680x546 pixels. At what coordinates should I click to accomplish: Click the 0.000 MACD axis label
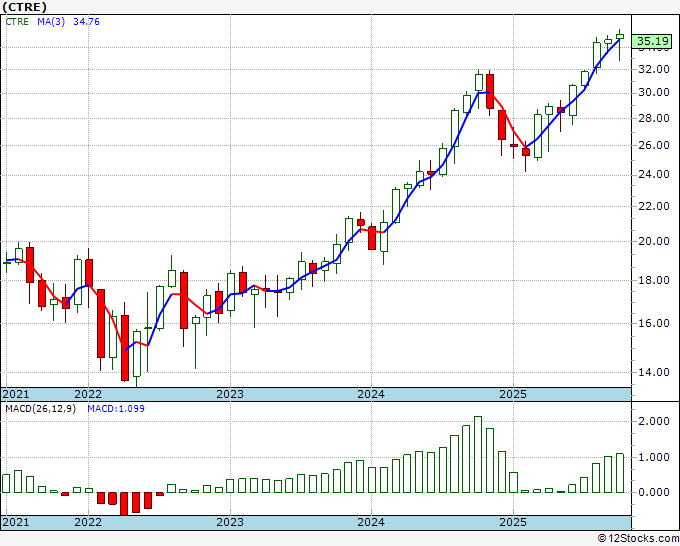point(655,492)
